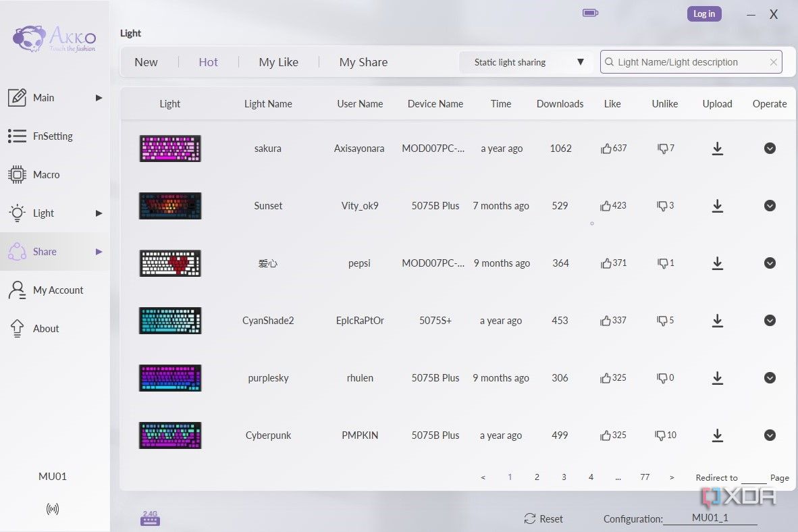The height and width of the screenshot is (532, 798).
Task: Like the sakura light profile
Action: tap(606, 149)
